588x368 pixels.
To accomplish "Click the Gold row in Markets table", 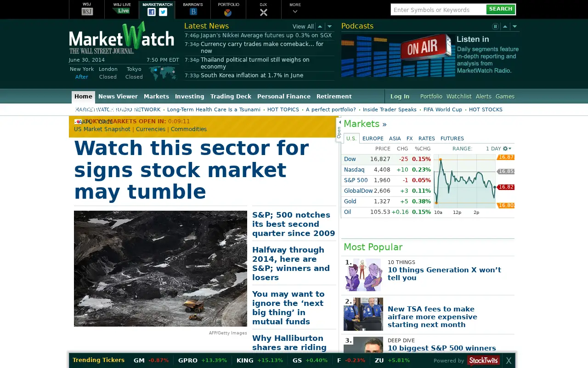I will (x=386, y=201).
